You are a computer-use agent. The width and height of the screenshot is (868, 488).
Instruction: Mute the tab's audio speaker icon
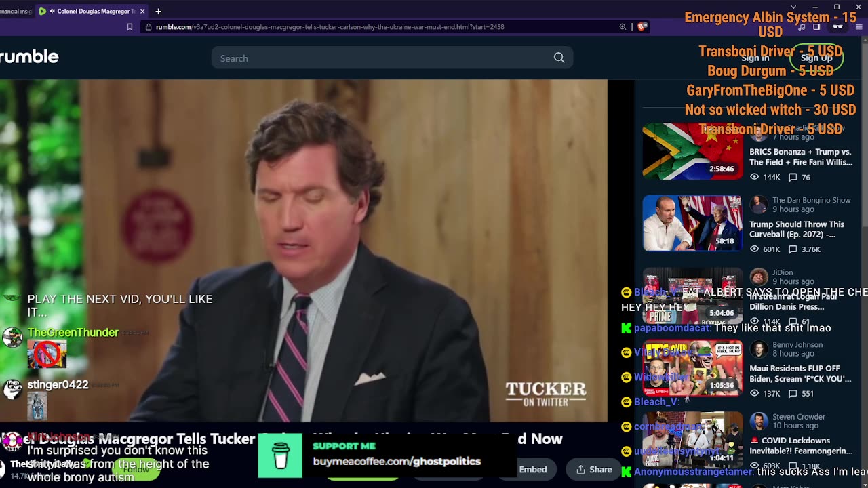(52, 12)
